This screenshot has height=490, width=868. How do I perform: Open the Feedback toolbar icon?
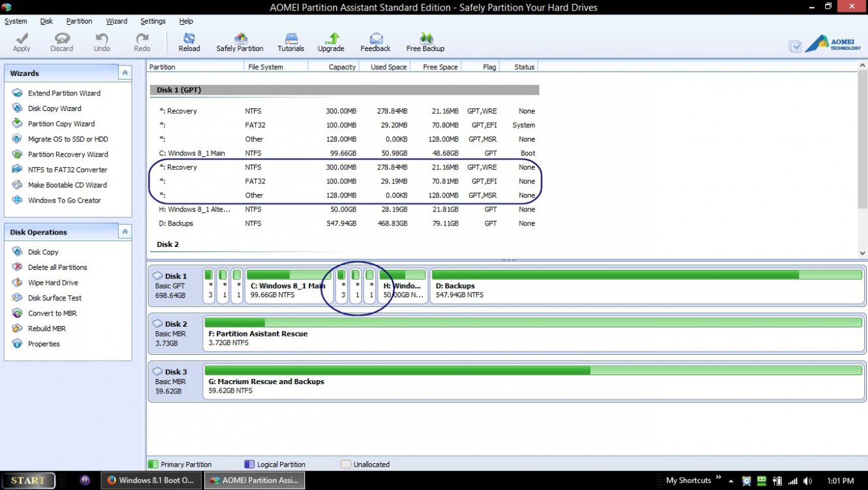pos(376,42)
